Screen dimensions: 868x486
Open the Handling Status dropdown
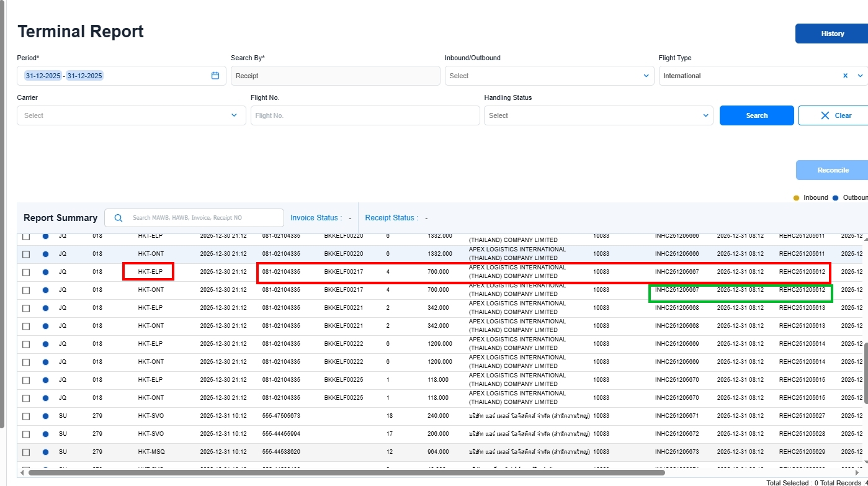[x=598, y=115]
